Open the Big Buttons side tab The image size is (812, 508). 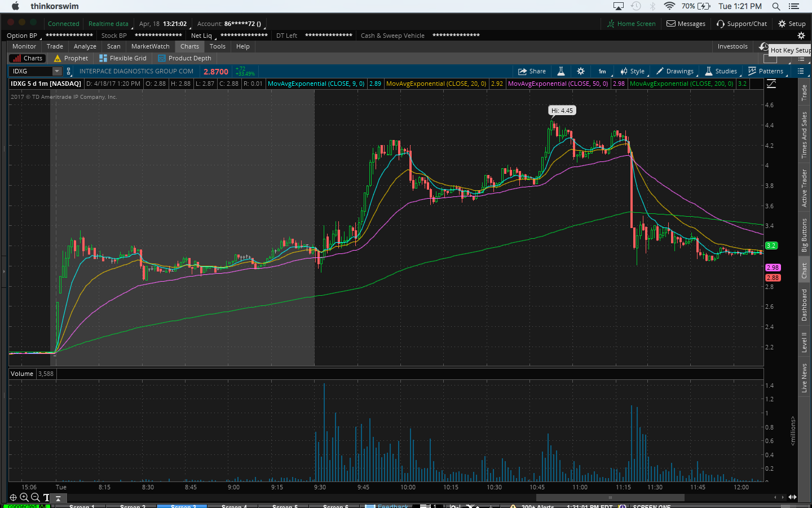(804, 235)
